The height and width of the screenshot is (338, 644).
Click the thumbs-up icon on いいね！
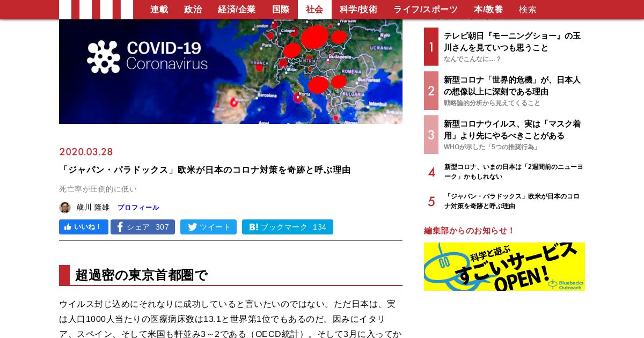(x=68, y=227)
